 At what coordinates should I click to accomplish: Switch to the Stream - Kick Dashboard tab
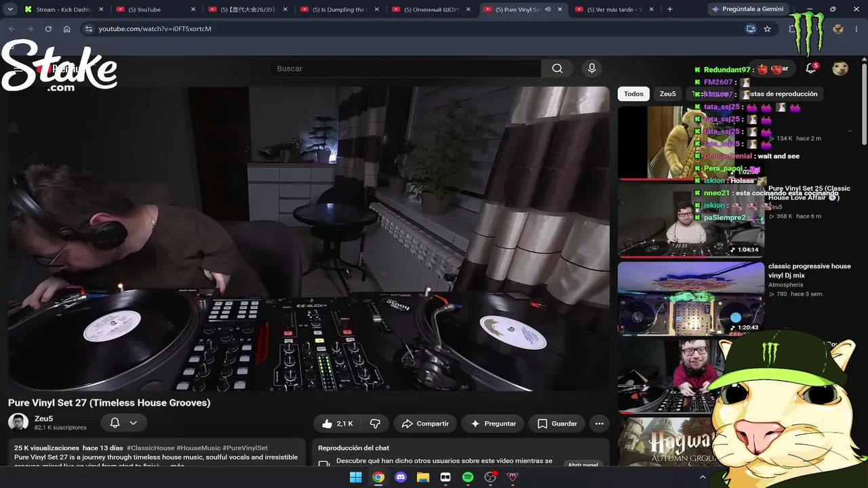pos(64,9)
